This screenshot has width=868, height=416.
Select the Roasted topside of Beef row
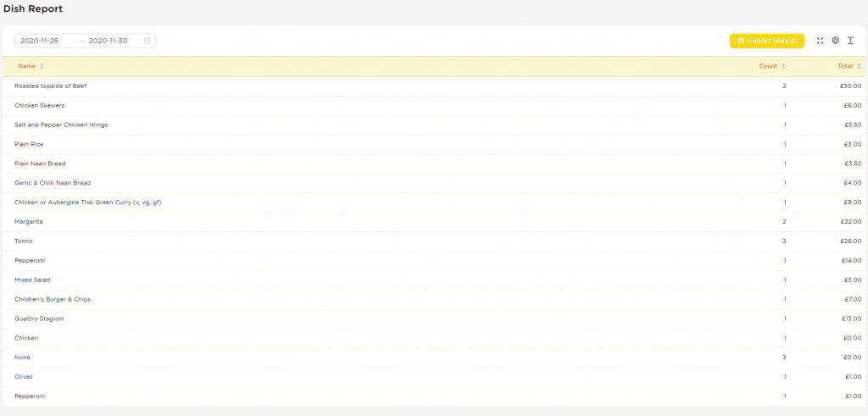tap(434, 86)
